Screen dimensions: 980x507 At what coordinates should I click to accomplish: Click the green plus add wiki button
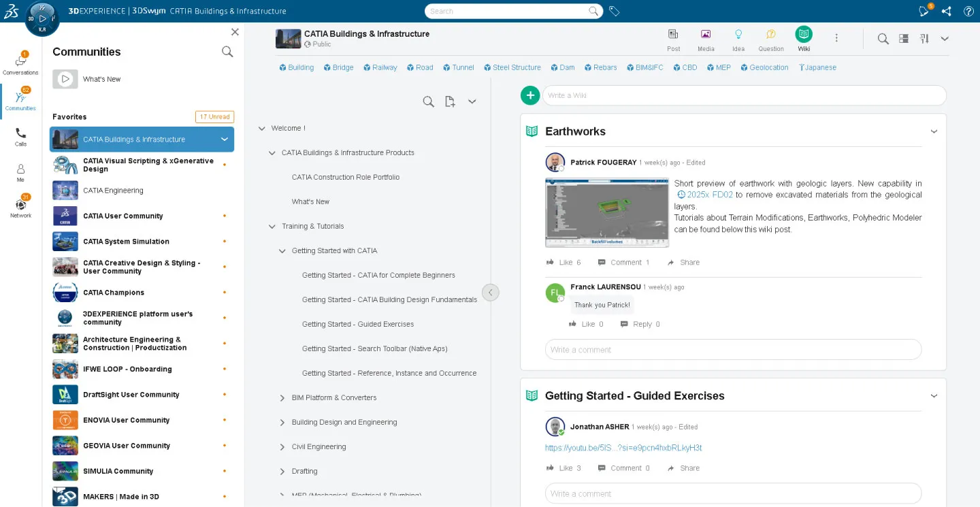click(x=530, y=95)
